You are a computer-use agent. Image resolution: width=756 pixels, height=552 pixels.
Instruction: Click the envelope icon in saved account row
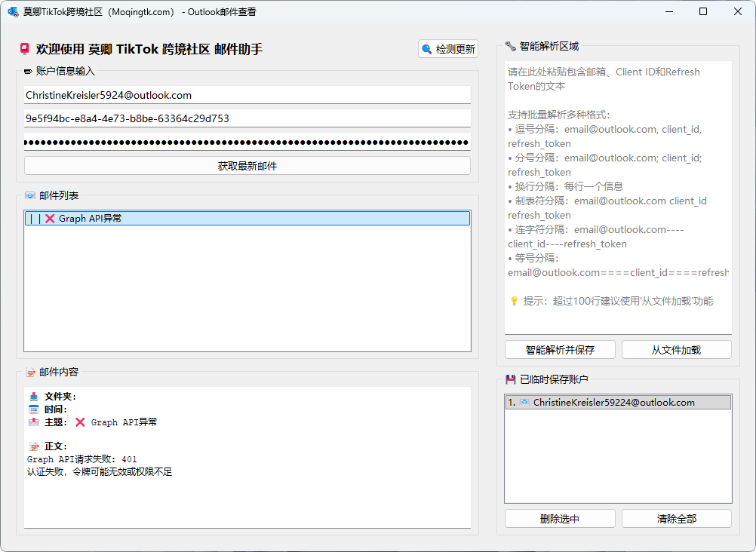(524, 402)
